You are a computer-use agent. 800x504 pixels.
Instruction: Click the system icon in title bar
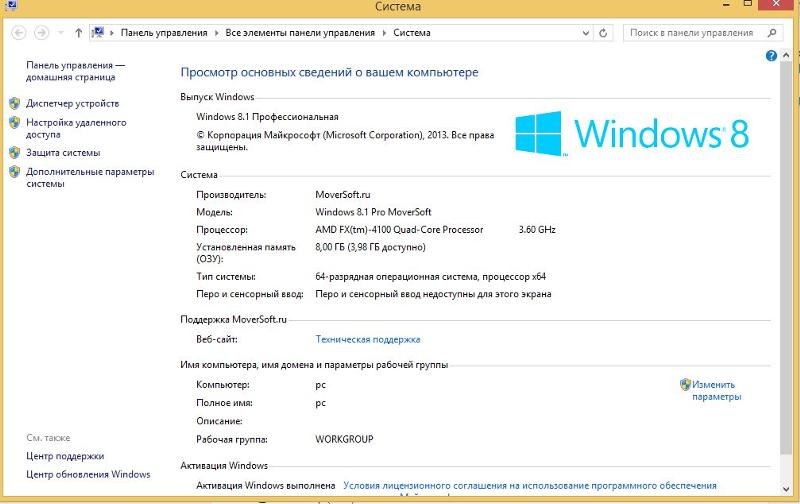coord(10,5)
